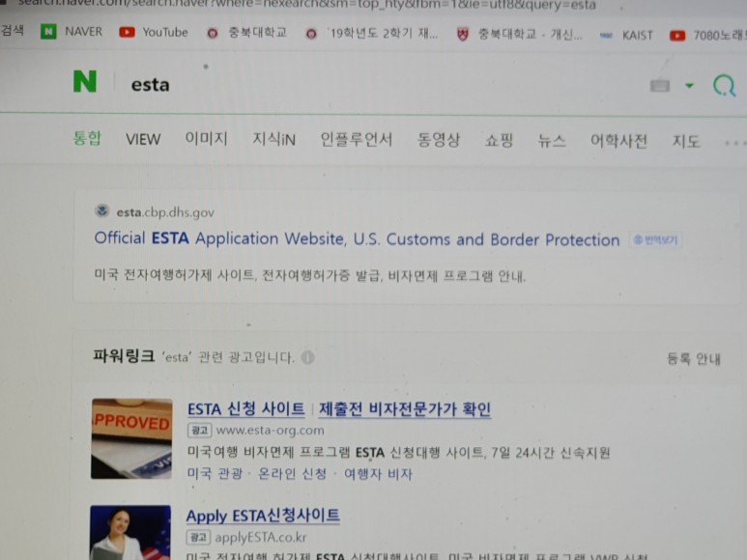Open the 여행자 비자 sublink

point(378,474)
